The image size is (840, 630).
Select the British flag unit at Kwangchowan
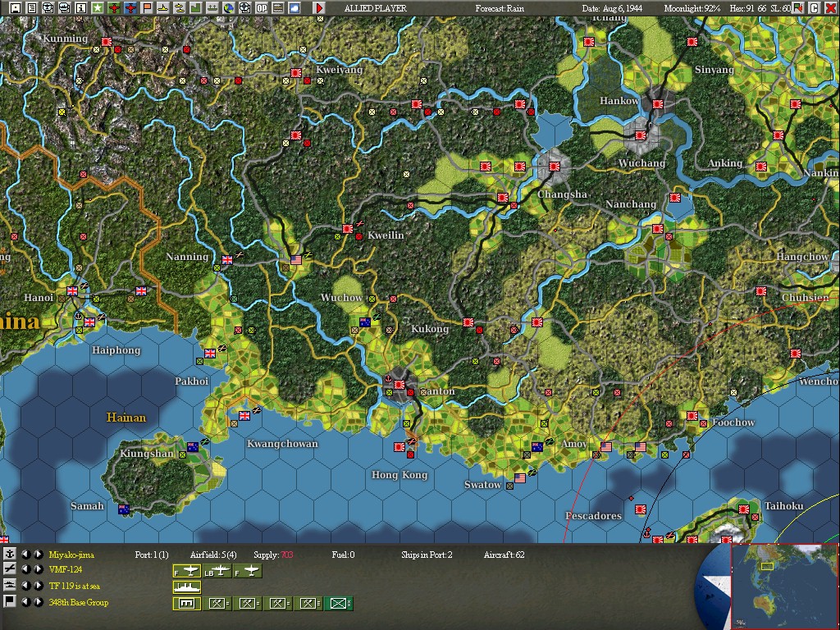point(244,415)
